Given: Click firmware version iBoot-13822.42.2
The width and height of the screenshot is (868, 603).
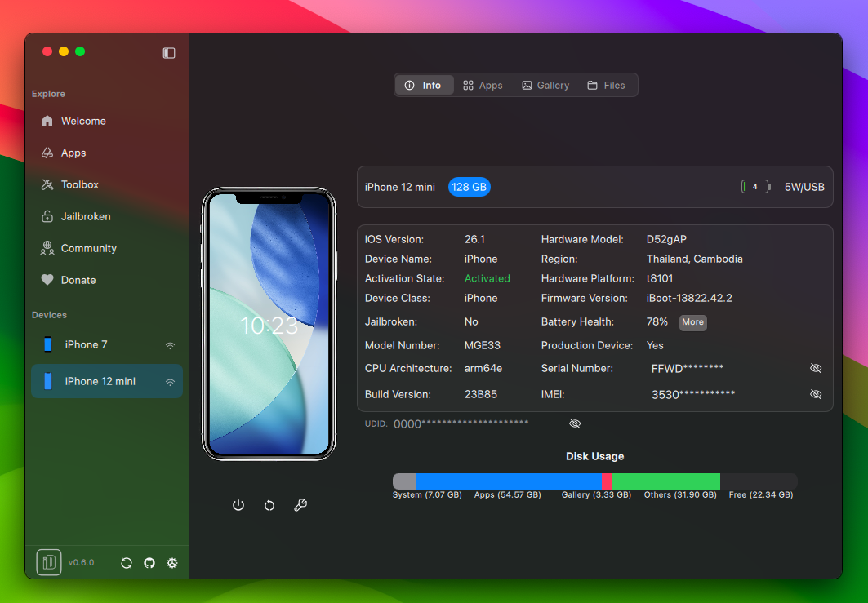Looking at the screenshot, I should pos(689,298).
